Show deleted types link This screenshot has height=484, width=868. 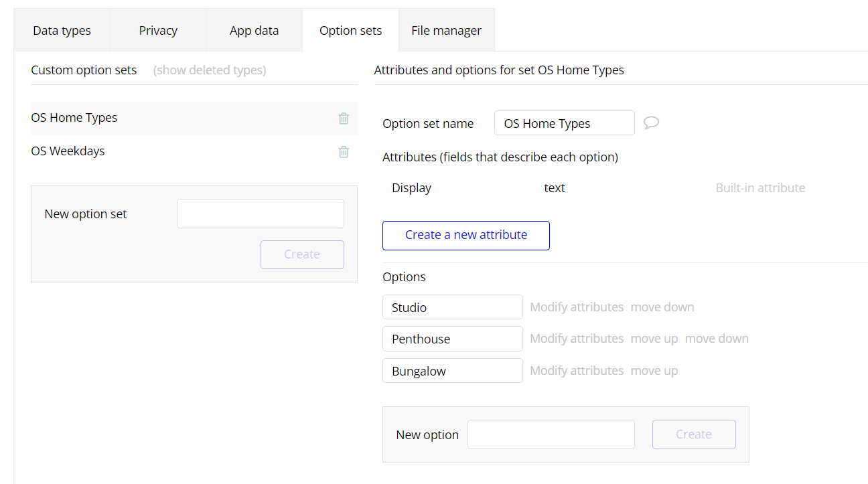(210, 70)
